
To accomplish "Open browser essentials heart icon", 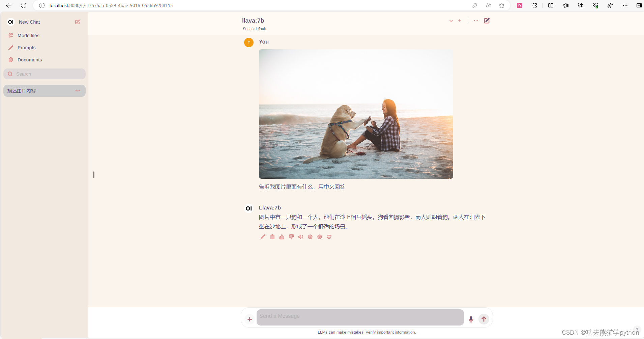I will click(595, 5).
